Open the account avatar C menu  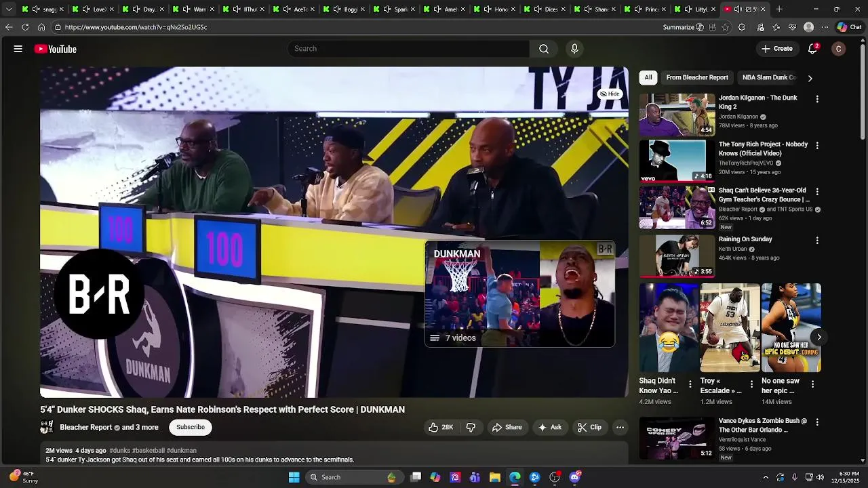tap(839, 49)
